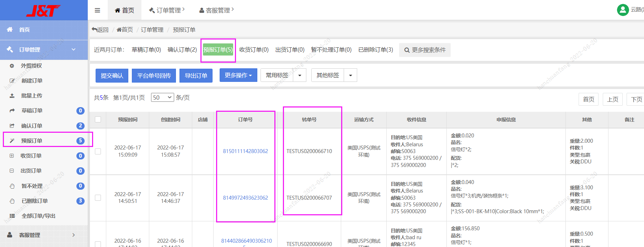644x247 pixels.
Task: Click the 申报信息 column header
Action: [x=506, y=120]
